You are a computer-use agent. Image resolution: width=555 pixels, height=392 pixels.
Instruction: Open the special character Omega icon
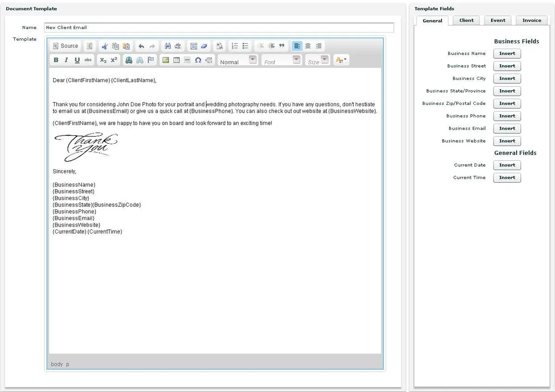(198, 60)
